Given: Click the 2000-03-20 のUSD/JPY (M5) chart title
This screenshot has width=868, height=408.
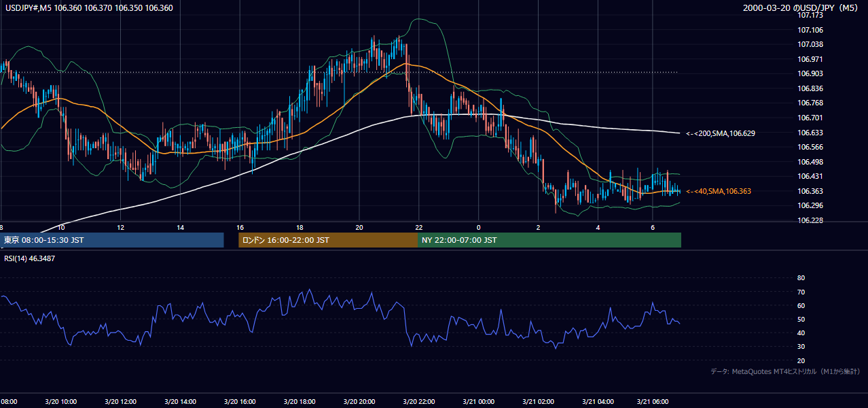Looking at the screenshot, I should pyautogui.click(x=801, y=8).
